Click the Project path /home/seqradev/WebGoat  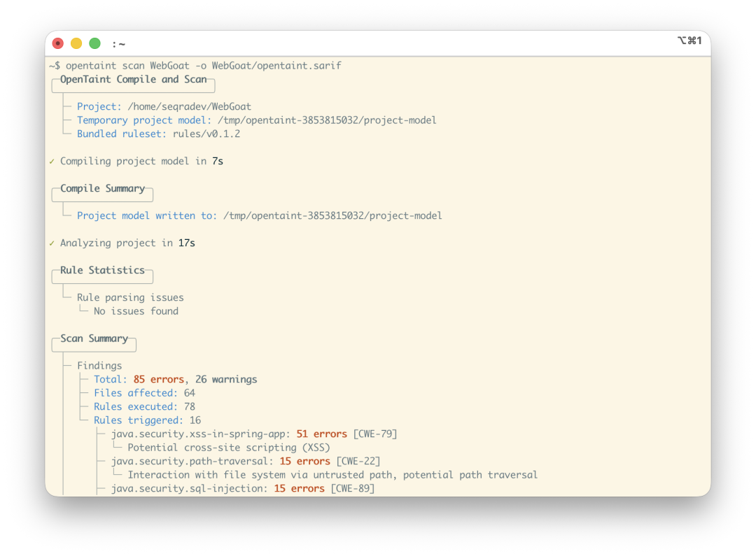pos(189,106)
